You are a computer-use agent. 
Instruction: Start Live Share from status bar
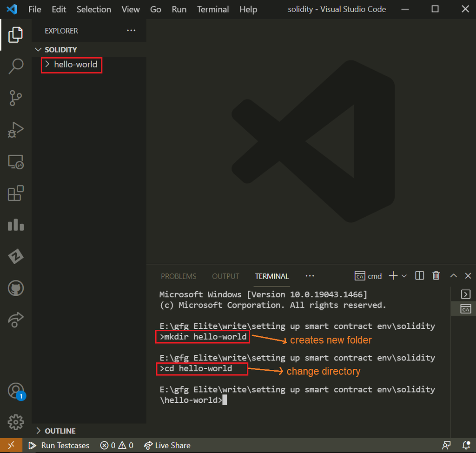click(167, 446)
